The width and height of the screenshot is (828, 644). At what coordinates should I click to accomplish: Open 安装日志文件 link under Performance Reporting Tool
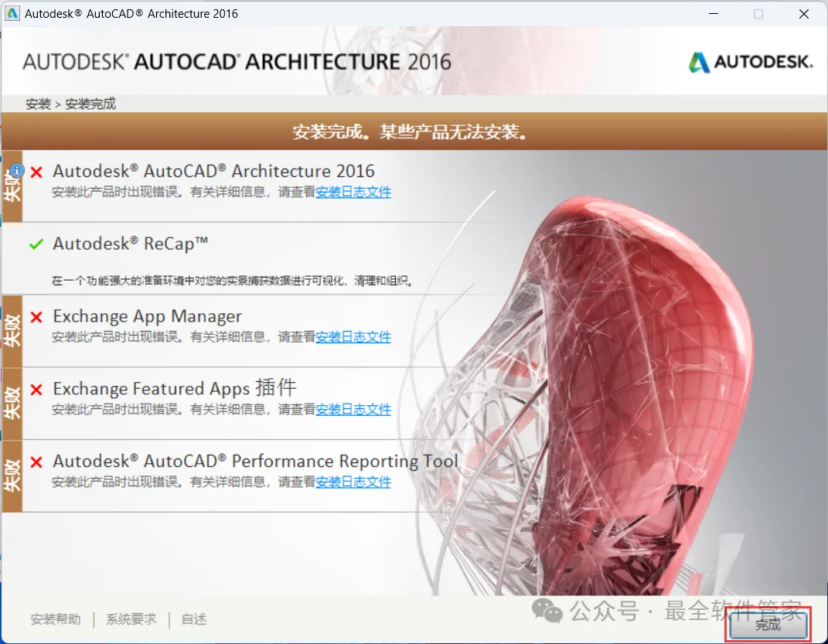pos(353,482)
